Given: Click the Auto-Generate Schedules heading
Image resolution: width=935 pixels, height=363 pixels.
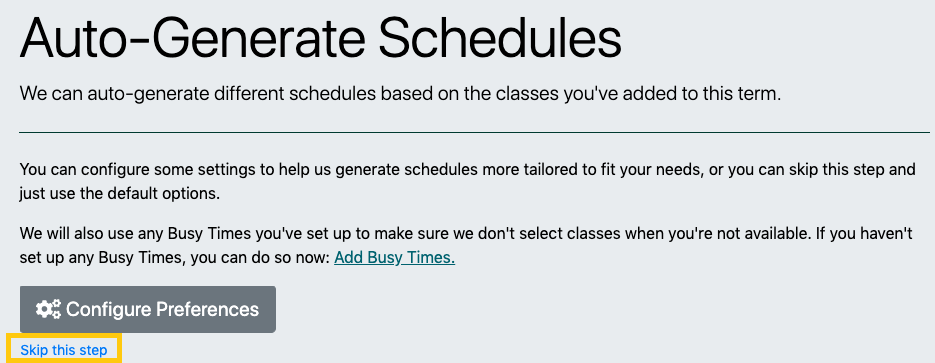Looking at the screenshot, I should click(x=321, y=36).
